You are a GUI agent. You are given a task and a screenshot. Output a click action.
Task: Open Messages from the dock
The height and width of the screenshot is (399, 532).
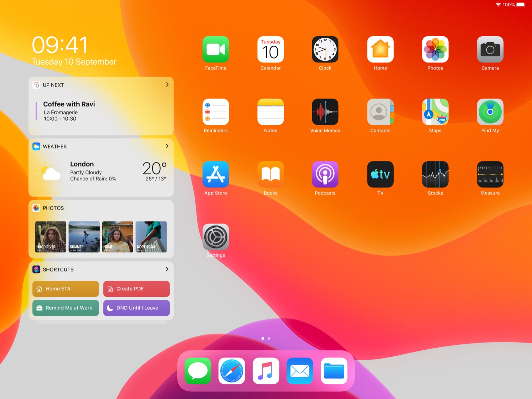(x=198, y=371)
